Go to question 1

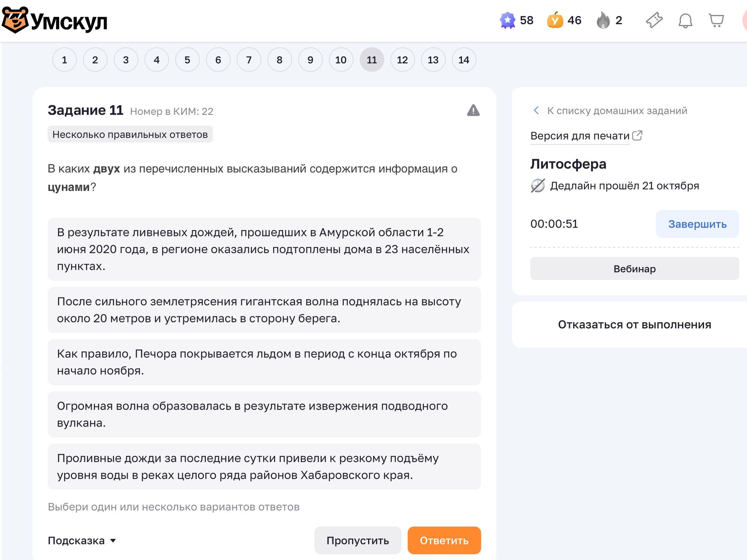[x=65, y=60]
